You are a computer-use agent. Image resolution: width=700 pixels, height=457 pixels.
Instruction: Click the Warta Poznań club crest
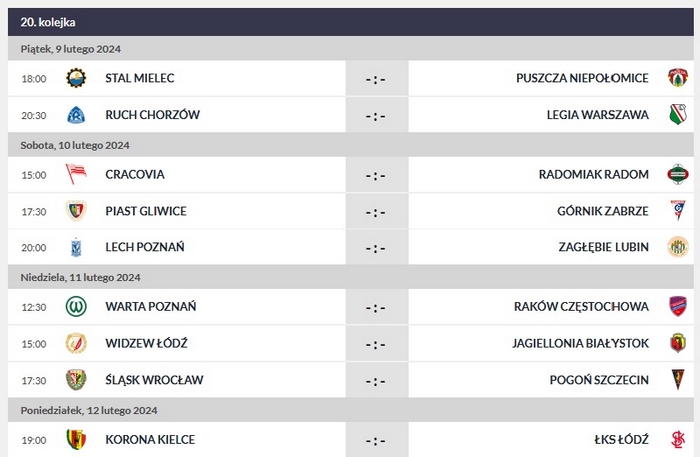[75, 307]
